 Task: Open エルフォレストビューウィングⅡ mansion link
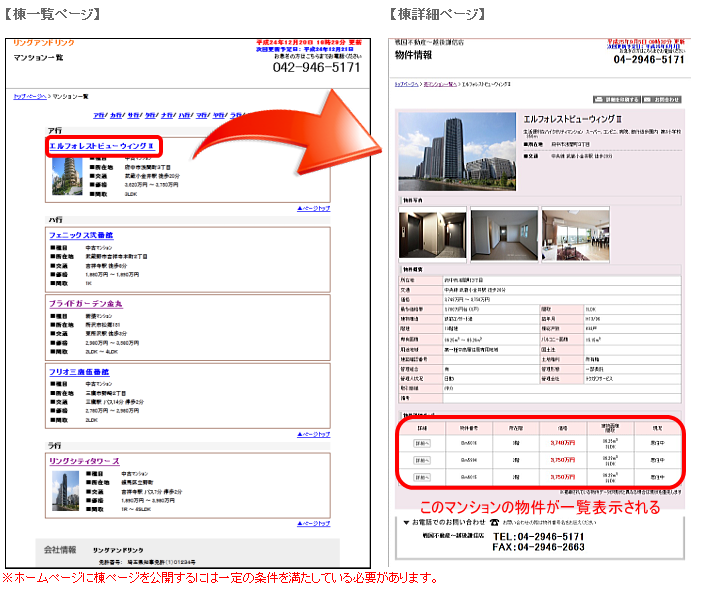click(x=101, y=146)
